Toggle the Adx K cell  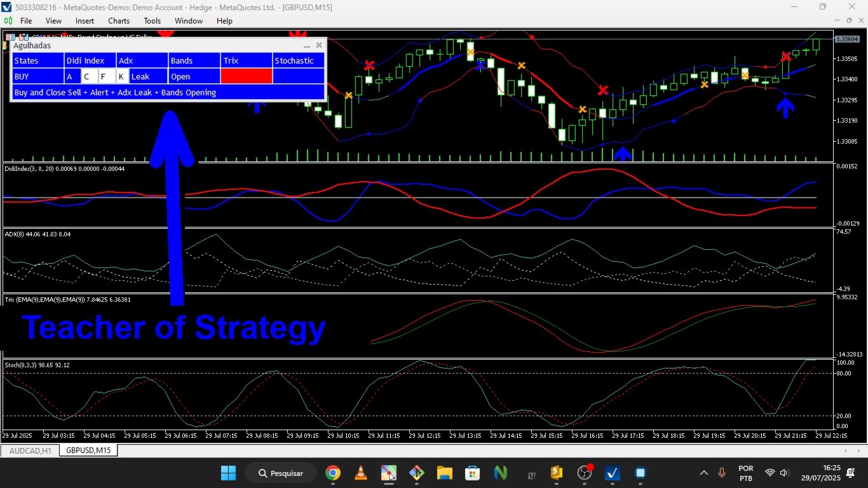click(x=123, y=76)
